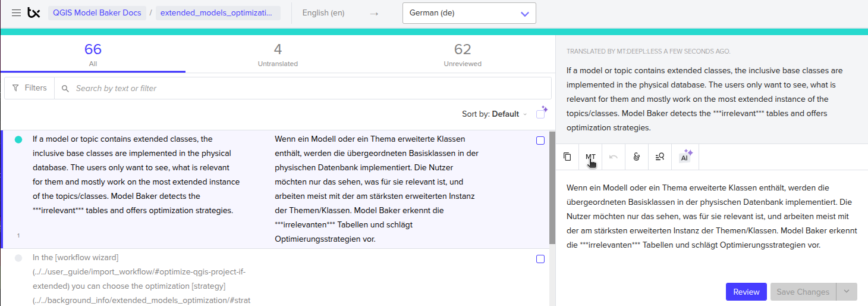Expand Save Changes options arrow
This screenshot has width=868, height=306.
847,292
